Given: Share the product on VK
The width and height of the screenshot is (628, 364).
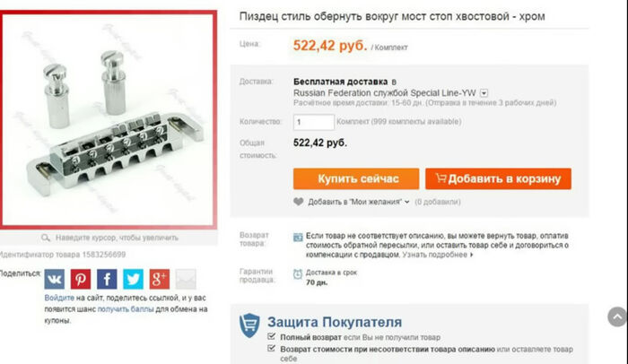Looking at the screenshot, I should 54,279.
